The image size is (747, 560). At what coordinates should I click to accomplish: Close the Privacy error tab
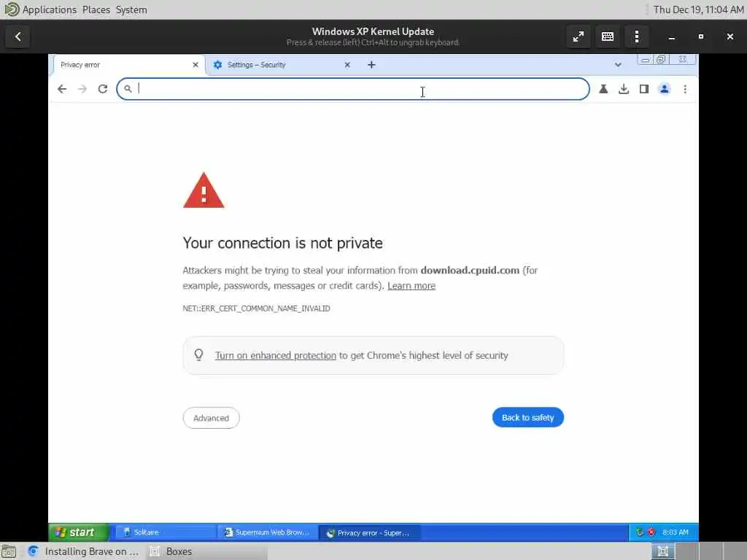196,65
